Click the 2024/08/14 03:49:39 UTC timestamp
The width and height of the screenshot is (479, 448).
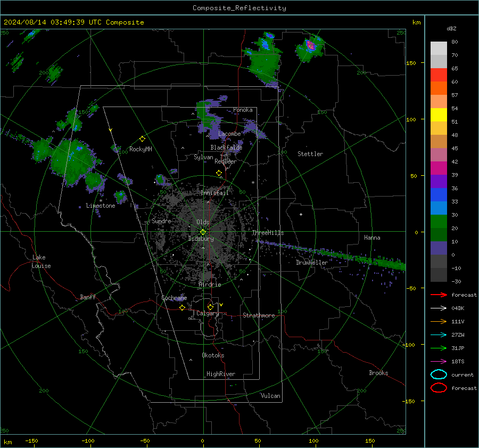point(53,22)
